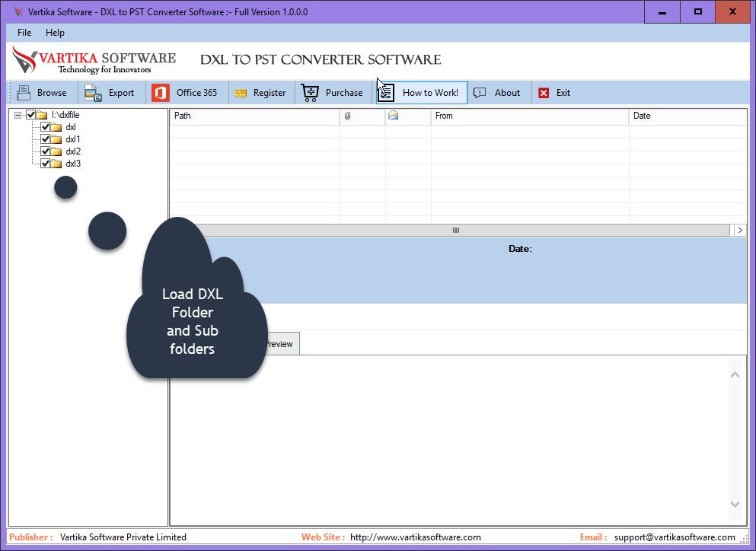756x551 pixels.
Task: Click the How to Work! button label
Action: [x=430, y=93]
